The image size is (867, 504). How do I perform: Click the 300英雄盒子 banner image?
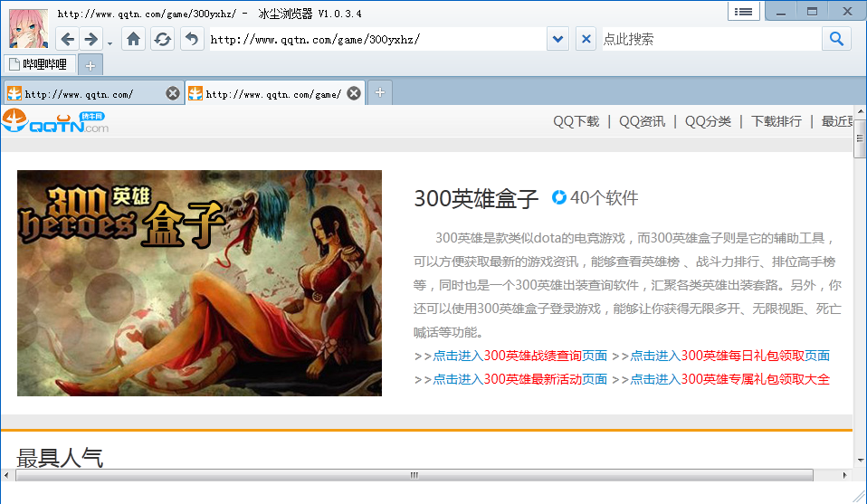pos(199,283)
